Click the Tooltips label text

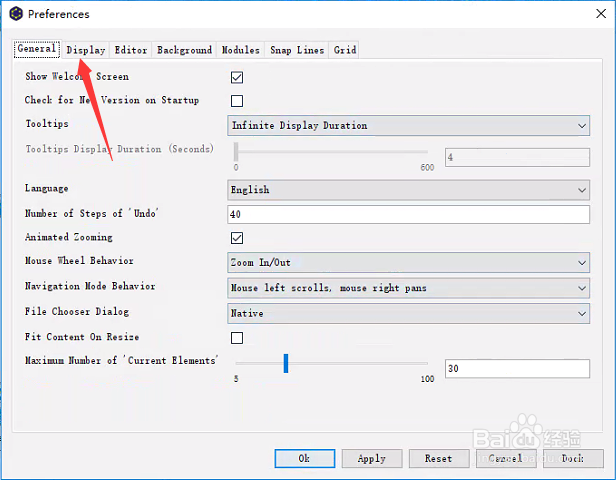47,124
